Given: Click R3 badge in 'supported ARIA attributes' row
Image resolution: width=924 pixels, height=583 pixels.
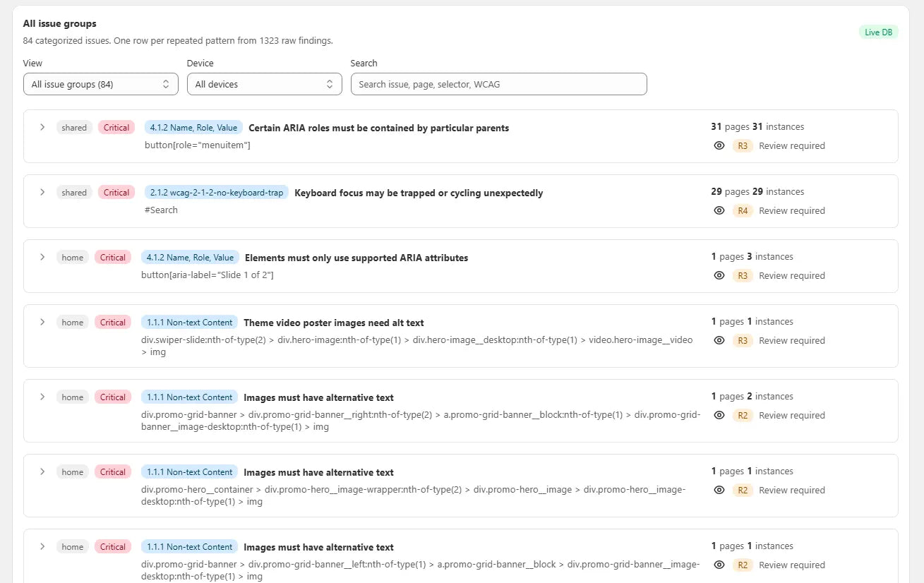Looking at the screenshot, I should pyautogui.click(x=743, y=276).
